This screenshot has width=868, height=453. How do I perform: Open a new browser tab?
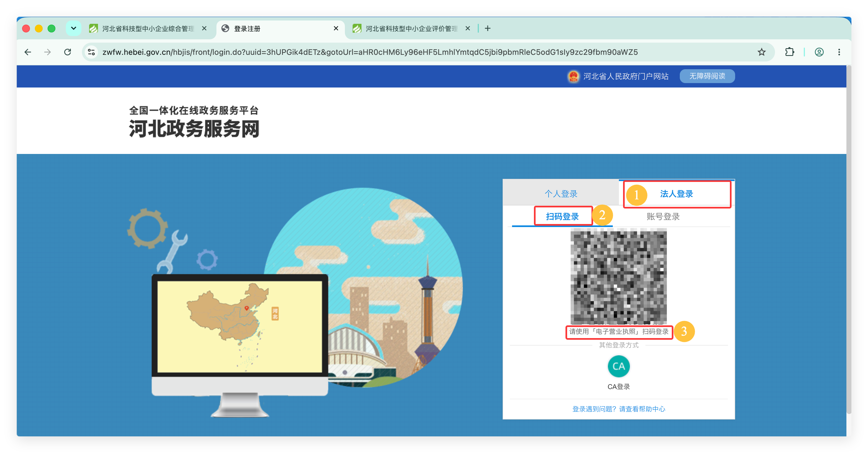(488, 29)
